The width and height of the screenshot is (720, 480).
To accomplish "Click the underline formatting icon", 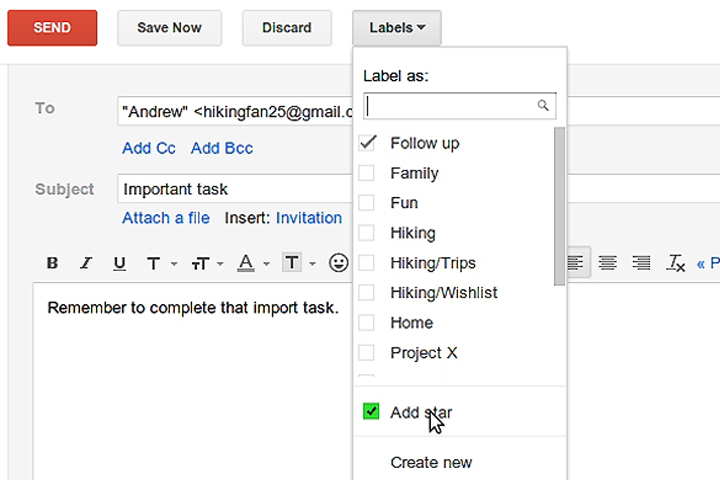I will [x=119, y=263].
